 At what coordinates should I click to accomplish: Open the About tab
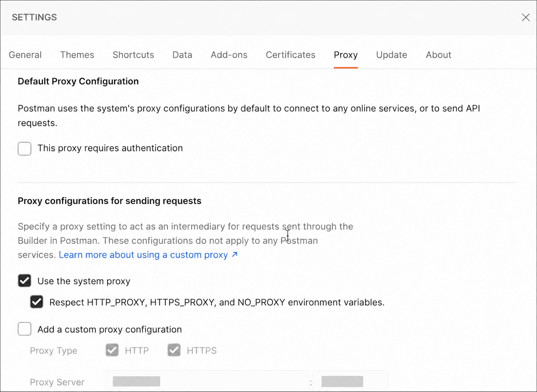pyautogui.click(x=439, y=55)
